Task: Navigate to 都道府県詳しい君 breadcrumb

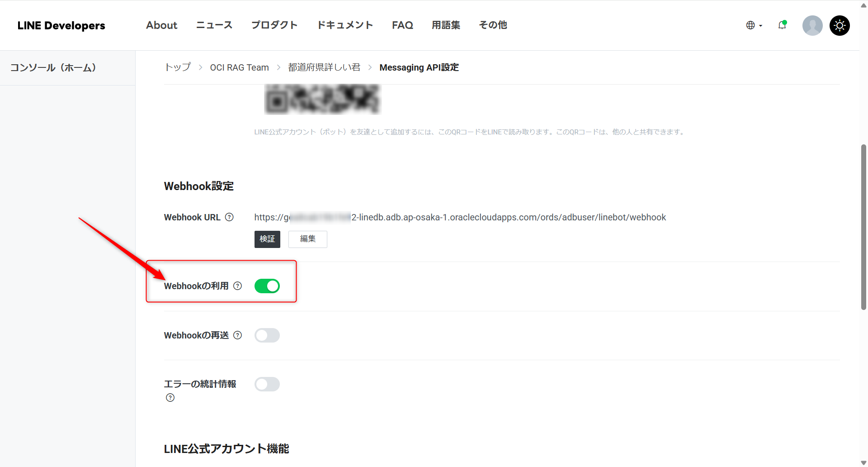Action: (x=324, y=67)
